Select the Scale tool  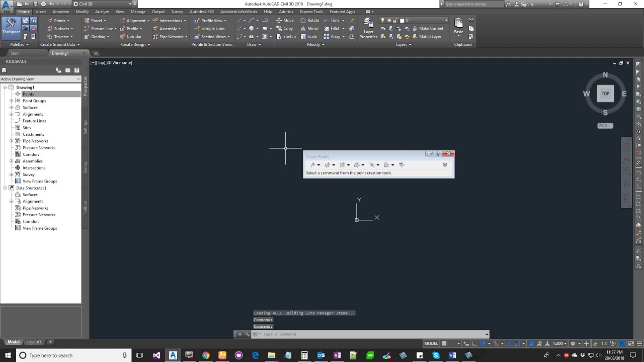coord(308,37)
